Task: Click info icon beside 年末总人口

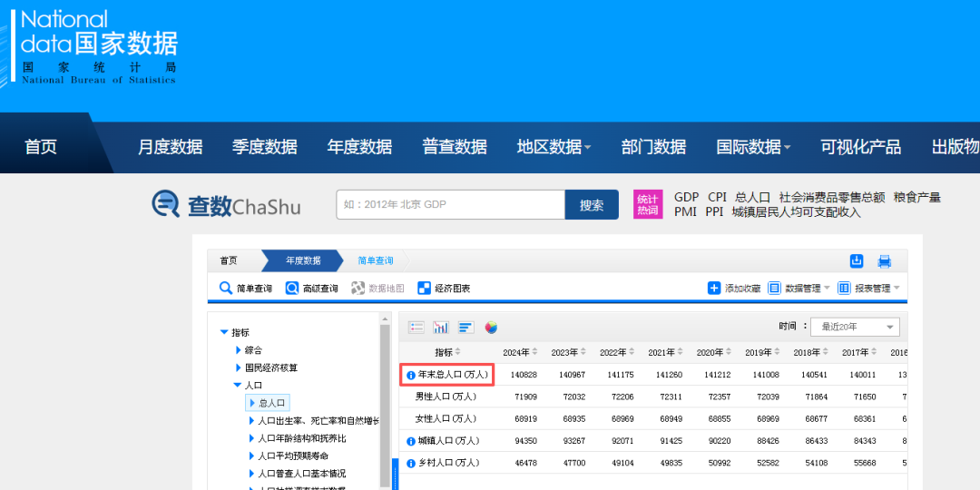Action: pos(411,375)
